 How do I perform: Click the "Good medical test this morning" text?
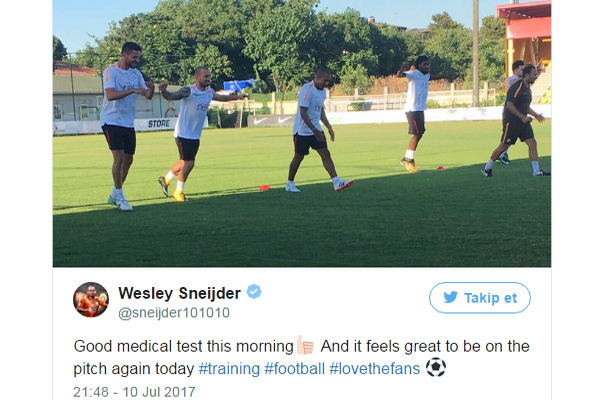point(183,346)
